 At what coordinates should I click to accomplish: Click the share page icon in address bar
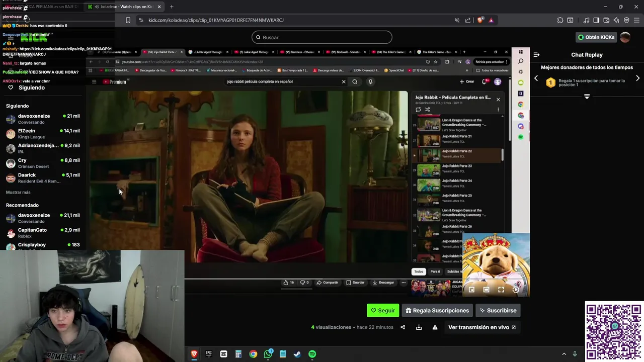(468, 20)
